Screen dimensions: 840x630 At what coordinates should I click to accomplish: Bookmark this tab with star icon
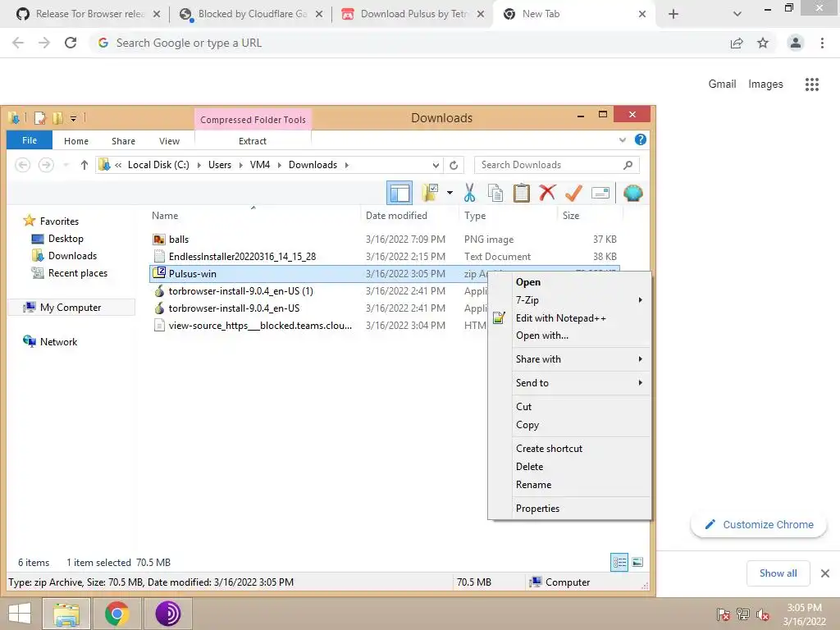pos(762,43)
